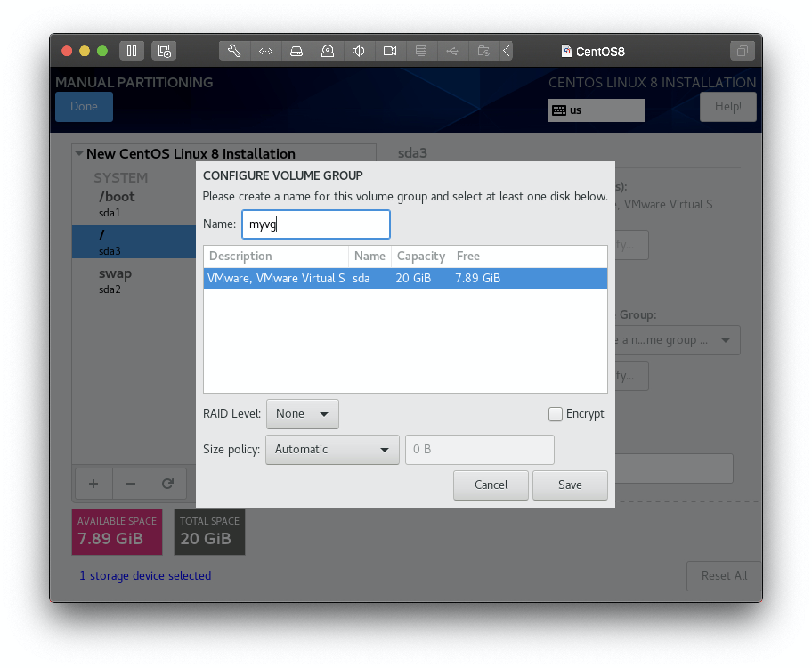Viewport: 812px width, 668px height.
Task: Click the TOTAL SPACE 20 GiB box
Action: pos(209,532)
